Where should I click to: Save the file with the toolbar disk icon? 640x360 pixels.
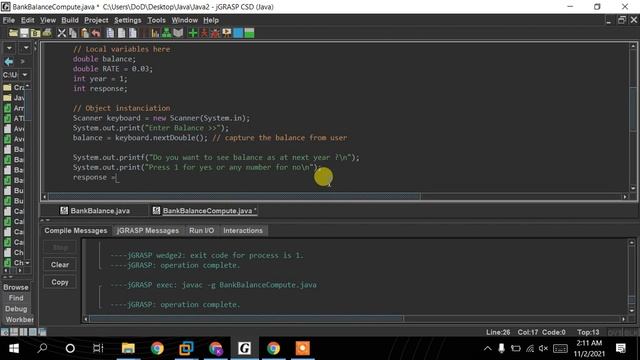point(24,33)
